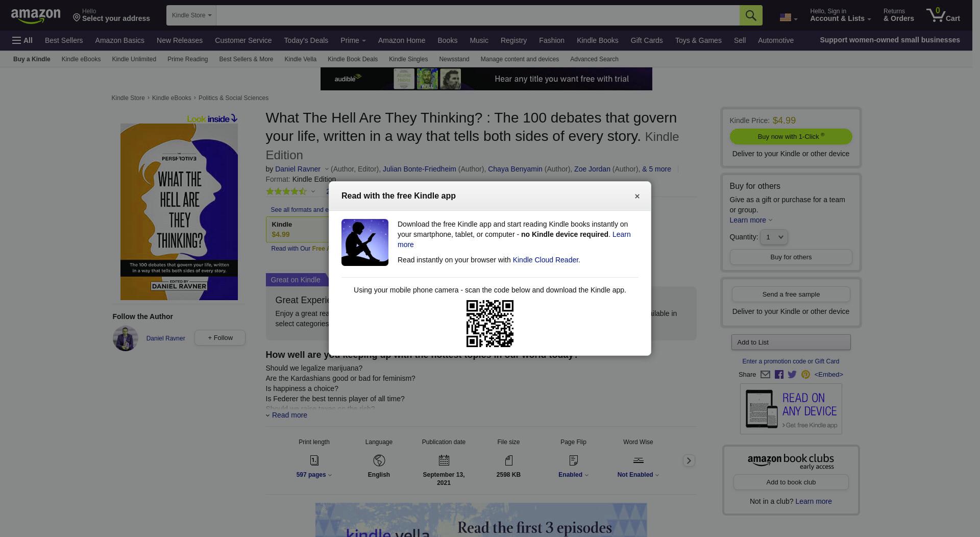Expand the 597 pages details
Screen dimensions: 980x537
coord(314,475)
